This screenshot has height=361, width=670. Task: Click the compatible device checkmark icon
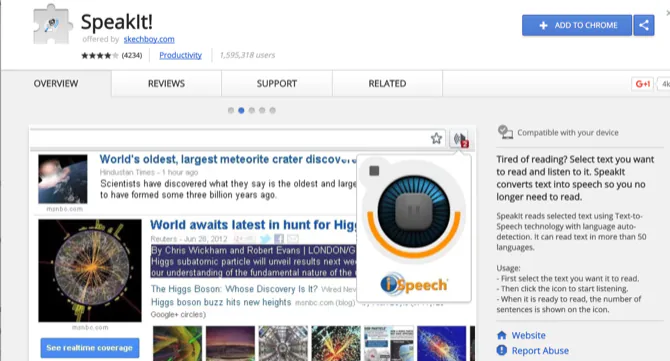point(505,132)
